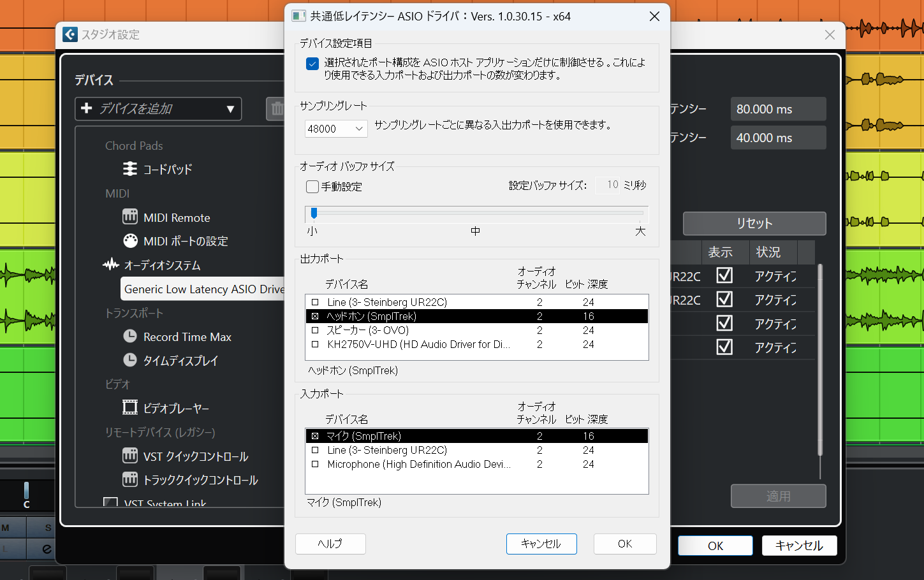The image size is (924, 580).
Task: Click the VST クイックコントロール icon
Action: tap(130, 456)
